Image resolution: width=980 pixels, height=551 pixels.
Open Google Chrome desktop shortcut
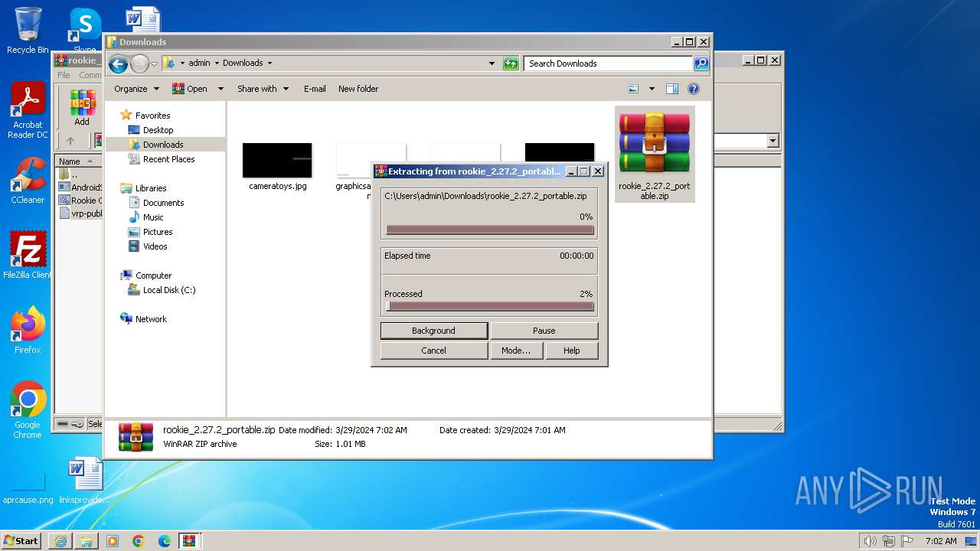pos(28,410)
